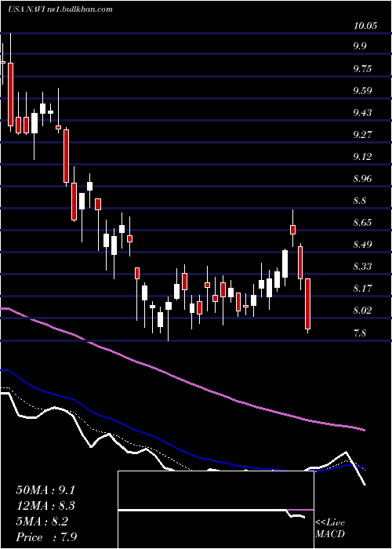Click the 9.27 price axis label
Viewport: 392px width, 549px height.
tap(362, 134)
